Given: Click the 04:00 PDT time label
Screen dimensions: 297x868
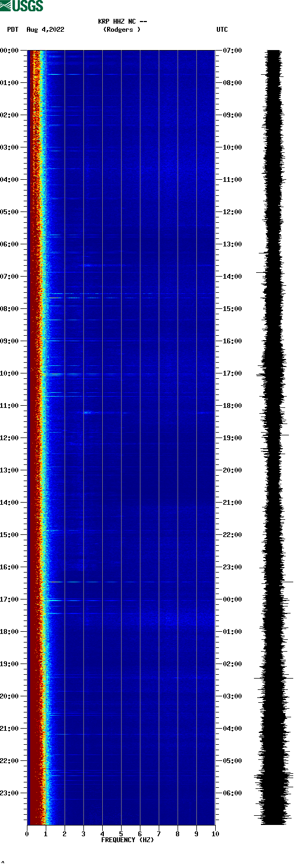Looking at the screenshot, I should [x=10, y=180].
